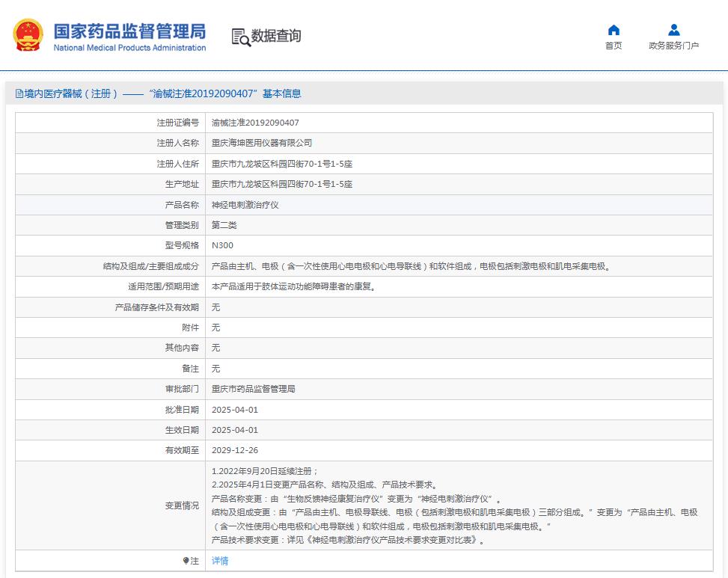The image size is (728, 578).
Task: Open the government service portal person icon
Action: 673,30
